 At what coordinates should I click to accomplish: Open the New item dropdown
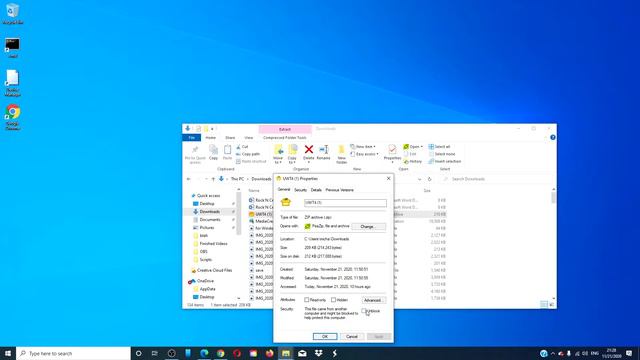tap(363, 147)
